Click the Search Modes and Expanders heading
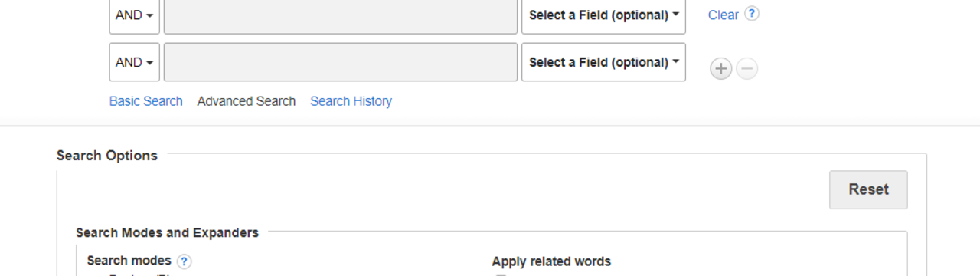 point(167,232)
